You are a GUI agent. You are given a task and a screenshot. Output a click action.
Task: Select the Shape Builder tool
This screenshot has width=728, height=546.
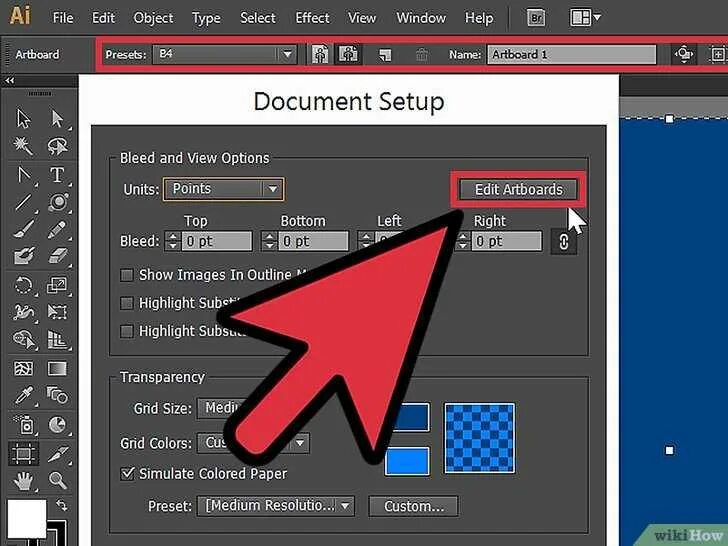click(23, 340)
